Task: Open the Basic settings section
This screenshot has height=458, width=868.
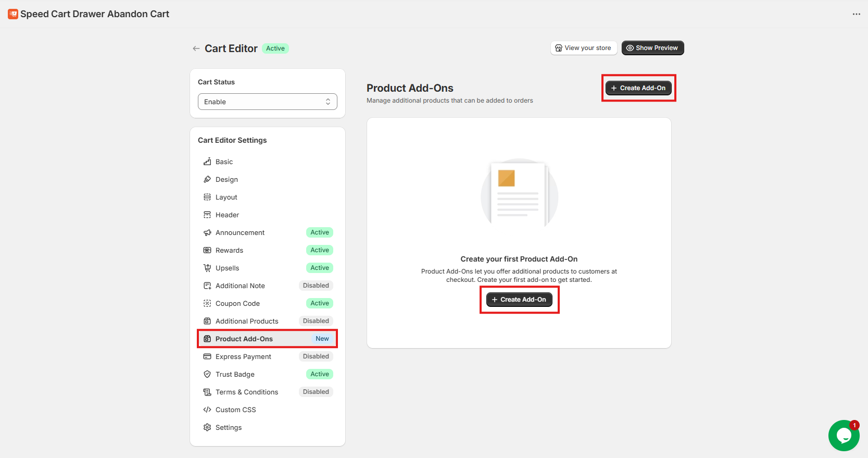Action: (x=224, y=162)
